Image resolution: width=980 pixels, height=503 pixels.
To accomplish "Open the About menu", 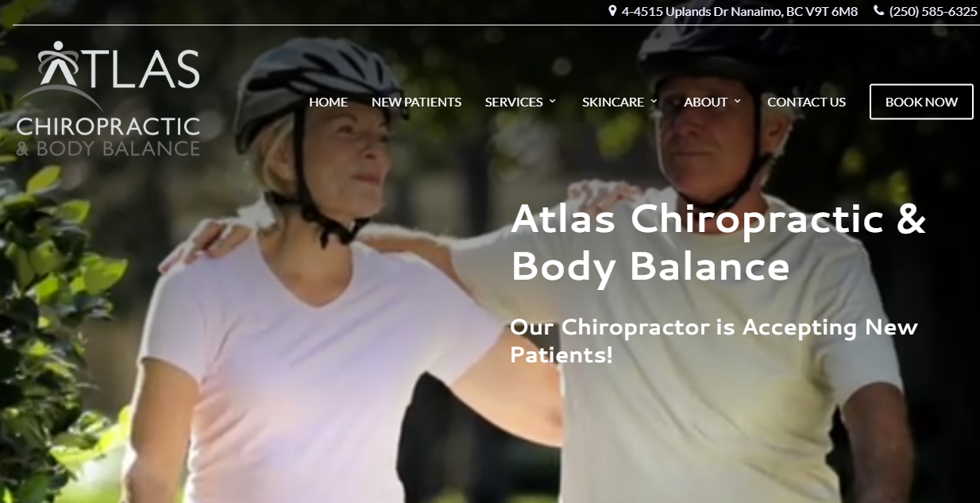I will (706, 102).
